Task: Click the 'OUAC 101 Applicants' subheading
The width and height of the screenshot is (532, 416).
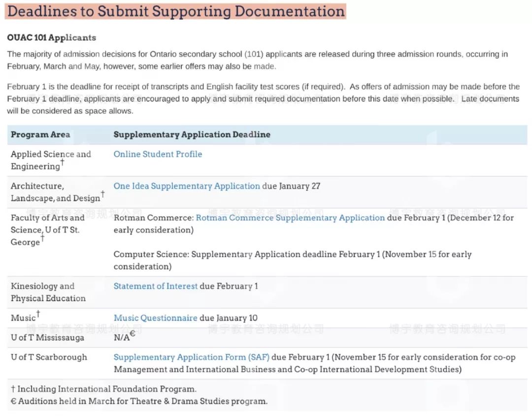Action: click(x=52, y=37)
